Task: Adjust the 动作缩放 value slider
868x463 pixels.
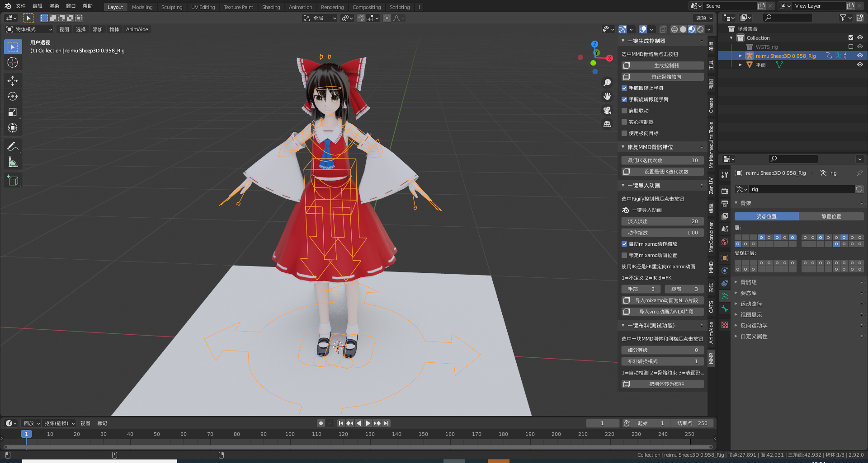Action: 663,233
